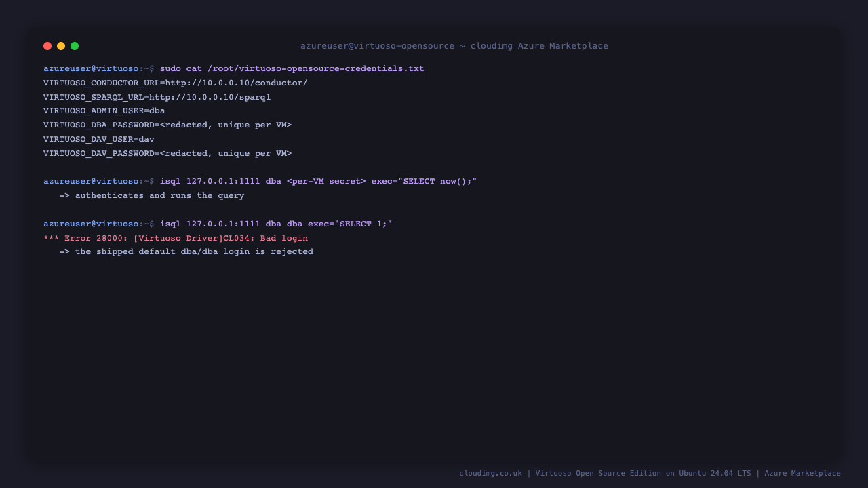
Task: Click the VIRTUOSO_DAV_USER=dav line
Action: coord(99,140)
